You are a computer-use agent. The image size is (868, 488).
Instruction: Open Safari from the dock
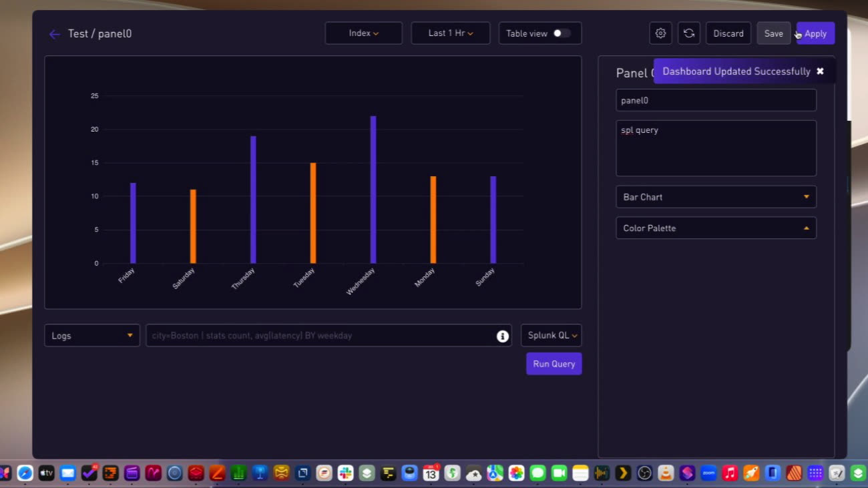pos(25,473)
